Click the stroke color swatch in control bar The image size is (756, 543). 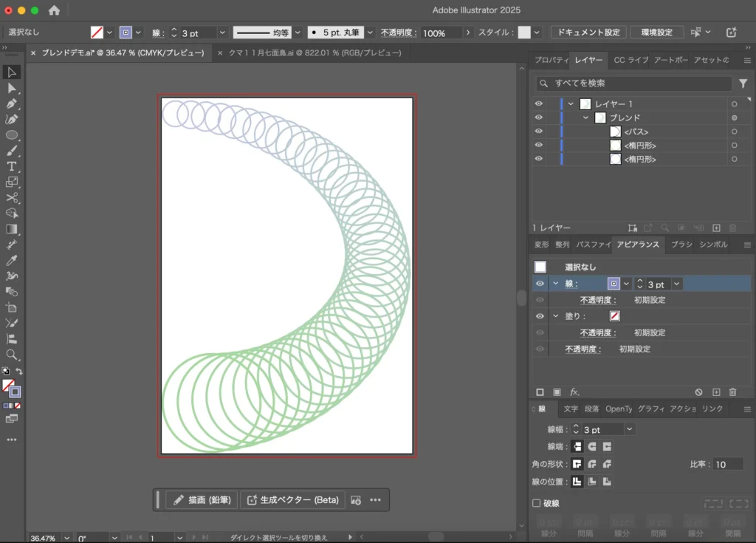point(126,33)
